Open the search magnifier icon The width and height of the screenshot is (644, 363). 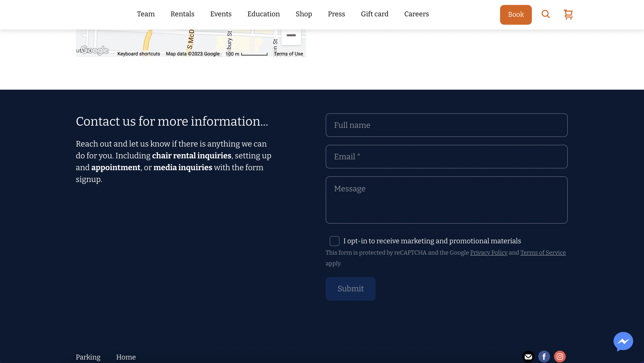coord(545,14)
